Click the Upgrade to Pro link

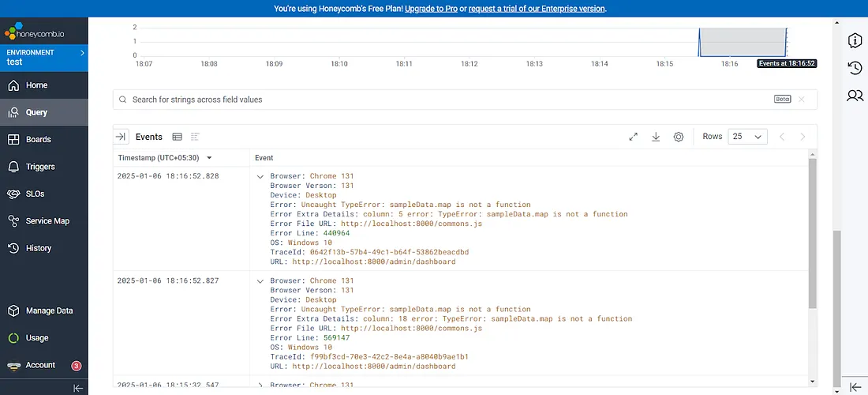(x=436, y=9)
